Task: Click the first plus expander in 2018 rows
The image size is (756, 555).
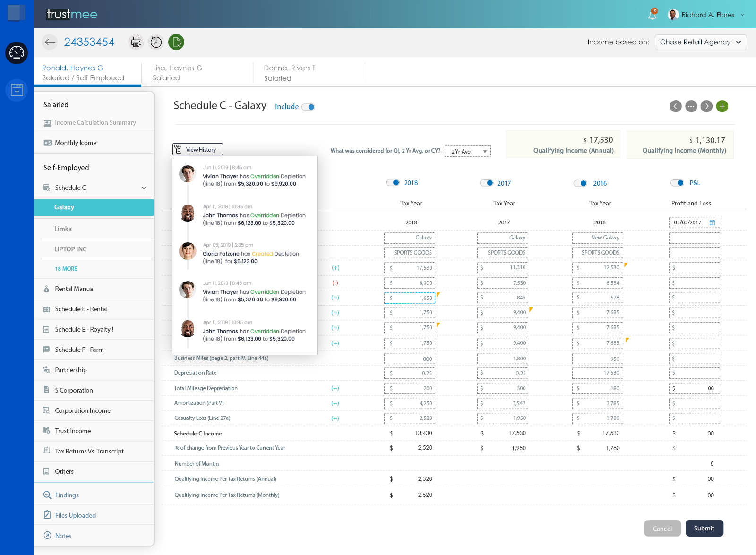Action: tap(335, 268)
